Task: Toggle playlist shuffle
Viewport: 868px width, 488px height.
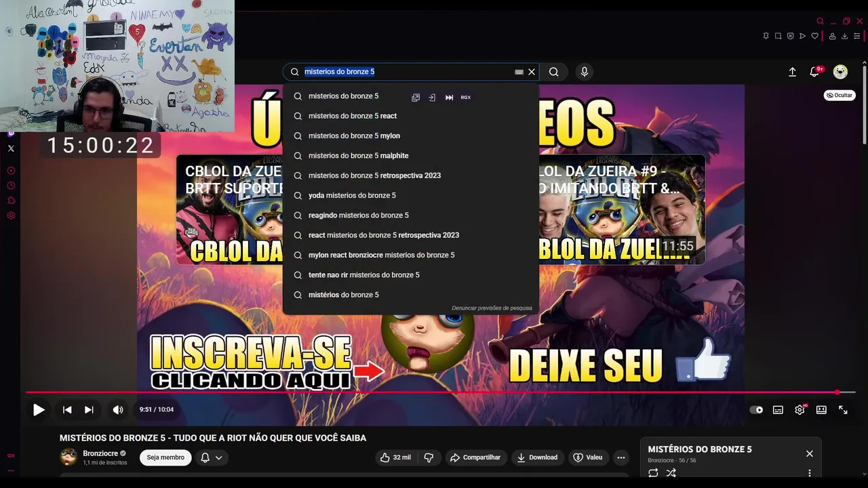Action: pyautogui.click(x=671, y=473)
